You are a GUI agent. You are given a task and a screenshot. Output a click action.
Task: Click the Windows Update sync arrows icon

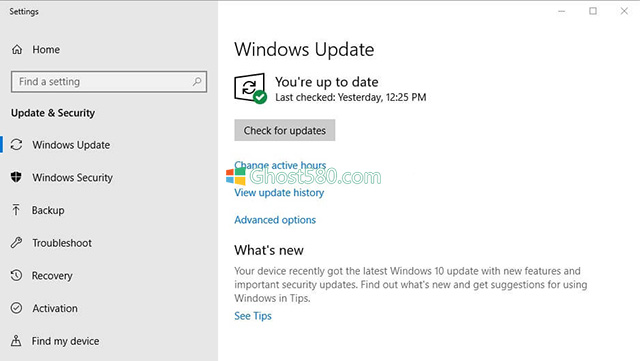pyautogui.click(x=16, y=145)
